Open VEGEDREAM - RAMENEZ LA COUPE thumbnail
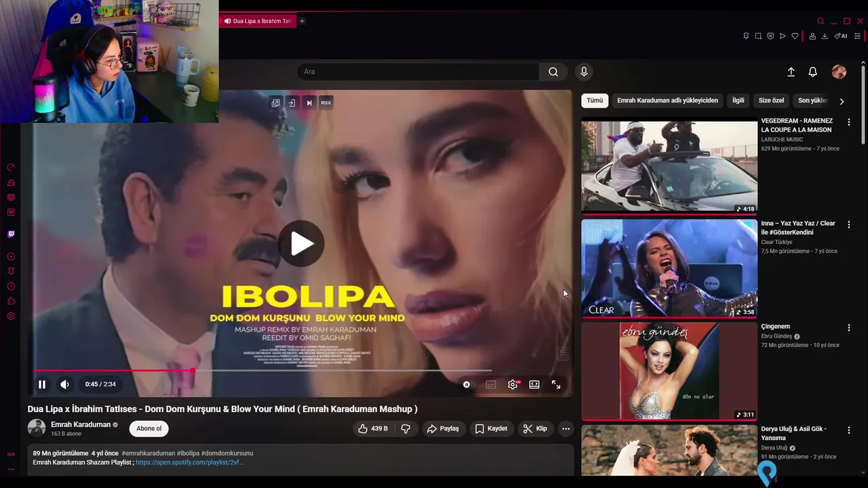 pyautogui.click(x=669, y=165)
